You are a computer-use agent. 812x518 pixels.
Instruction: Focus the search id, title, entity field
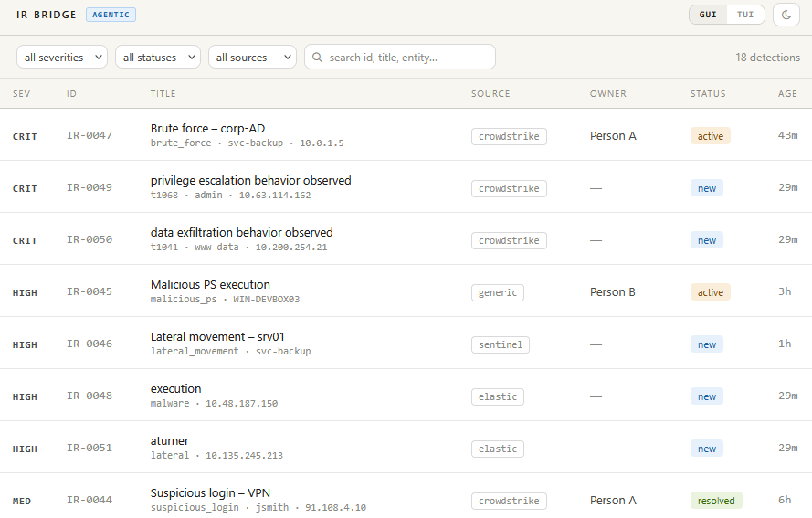[x=400, y=57]
